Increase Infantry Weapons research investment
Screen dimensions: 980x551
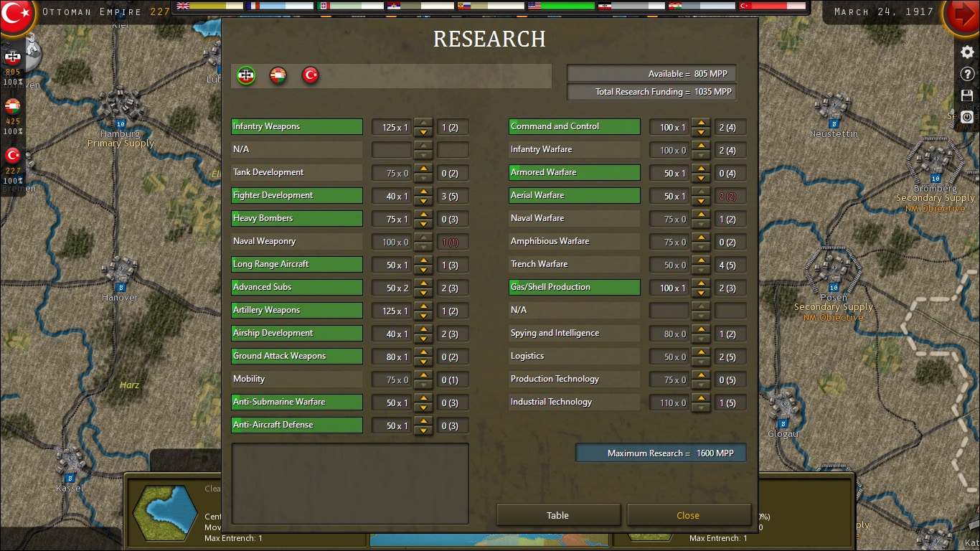(x=423, y=123)
